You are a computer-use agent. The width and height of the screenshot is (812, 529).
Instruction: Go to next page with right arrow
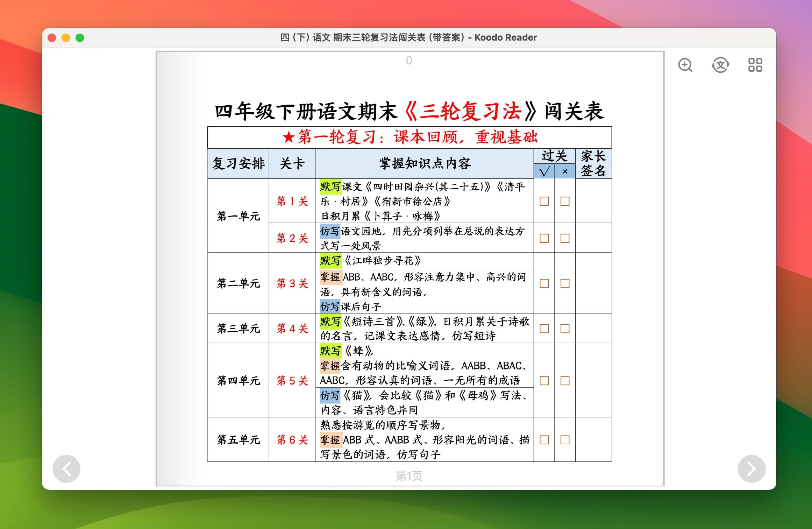(752, 468)
